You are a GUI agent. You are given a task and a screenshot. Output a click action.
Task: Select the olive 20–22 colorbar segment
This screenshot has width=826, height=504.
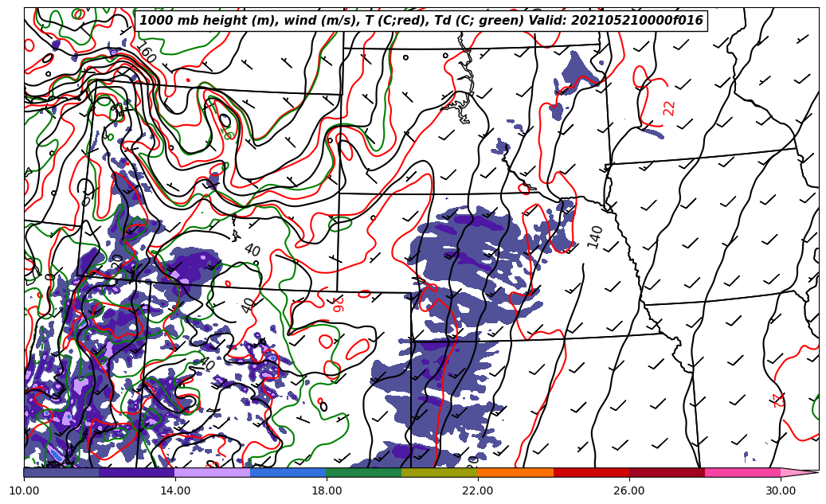(x=440, y=472)
